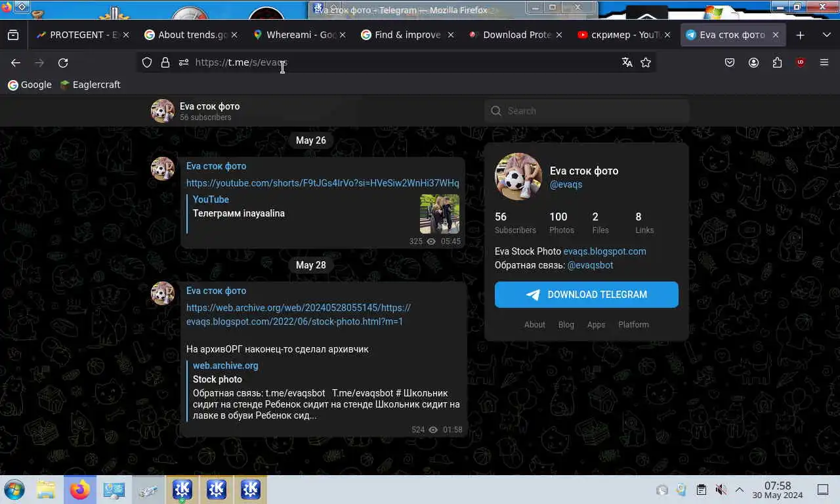
Task: Open the Eaglercraft bookmark
Action: tap(90, 85)
